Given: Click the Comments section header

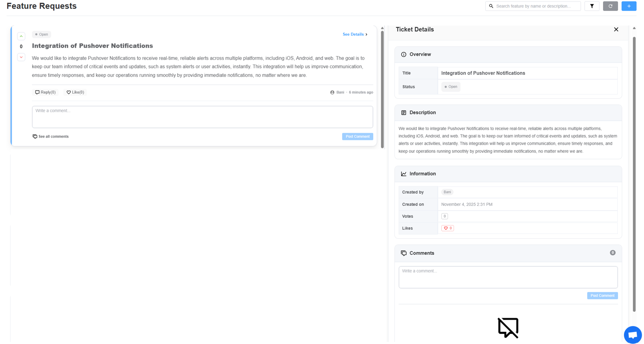Looking at the screenshot, I should tap(421, 253).
